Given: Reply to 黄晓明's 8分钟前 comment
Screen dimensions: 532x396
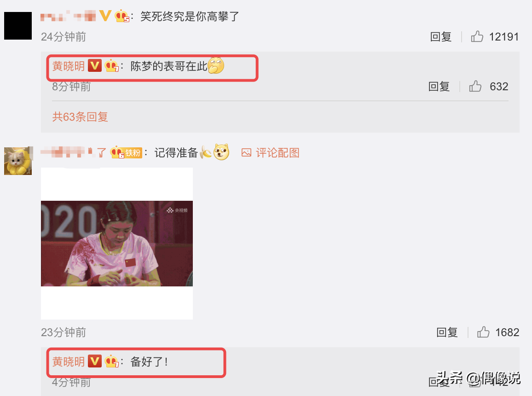Looking at the screenshot, I should point(439,87).
